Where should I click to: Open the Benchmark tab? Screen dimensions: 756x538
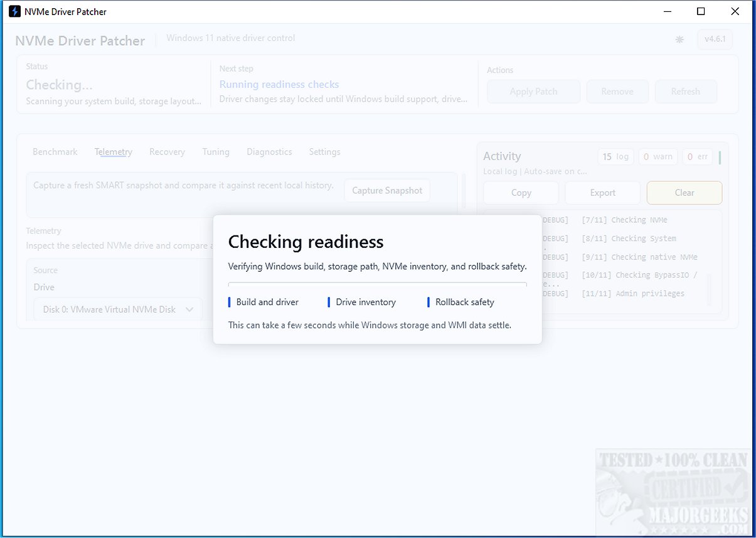click(x=55, y=152)
